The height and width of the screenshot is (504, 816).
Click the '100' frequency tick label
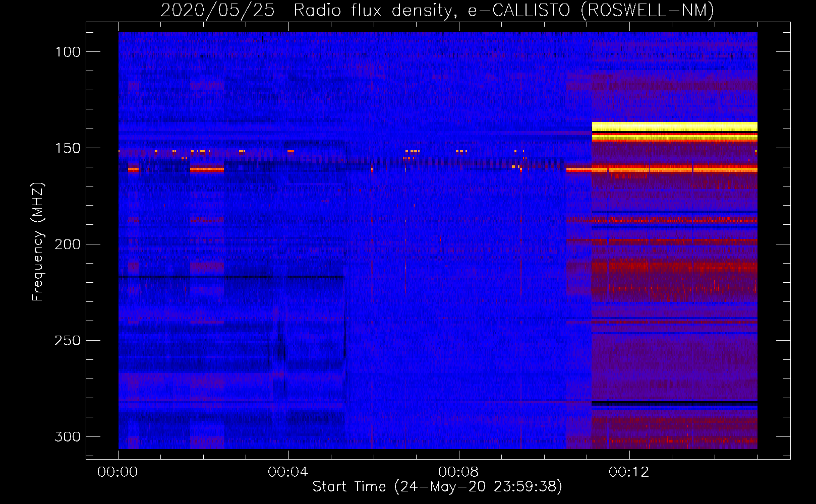[x=68, y=52]
